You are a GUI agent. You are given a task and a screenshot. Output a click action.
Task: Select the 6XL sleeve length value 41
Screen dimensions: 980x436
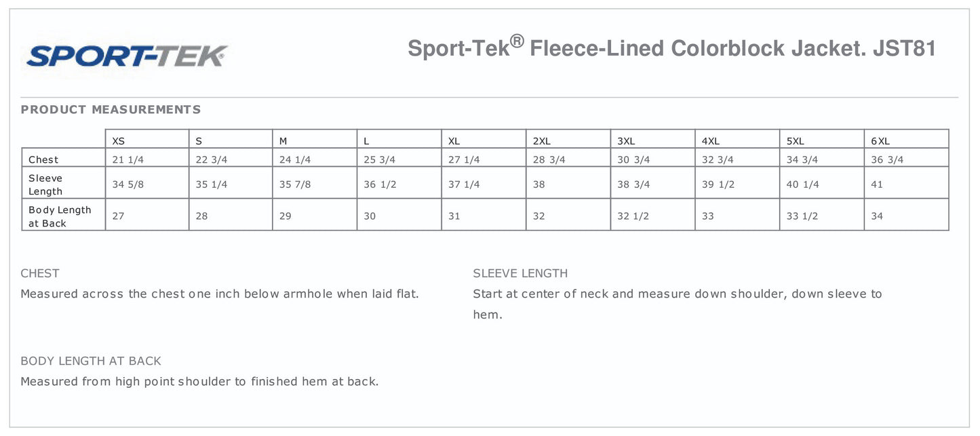pos(877,184)
